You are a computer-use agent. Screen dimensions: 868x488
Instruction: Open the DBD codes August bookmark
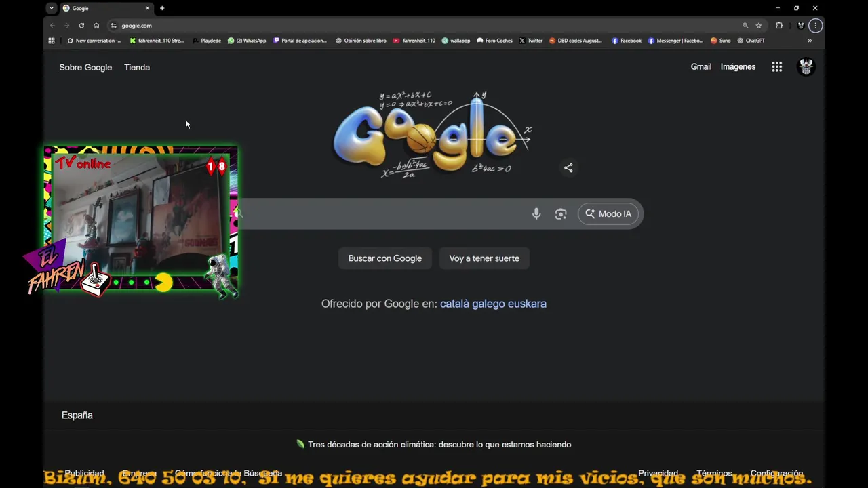click(x=576, y=41)
